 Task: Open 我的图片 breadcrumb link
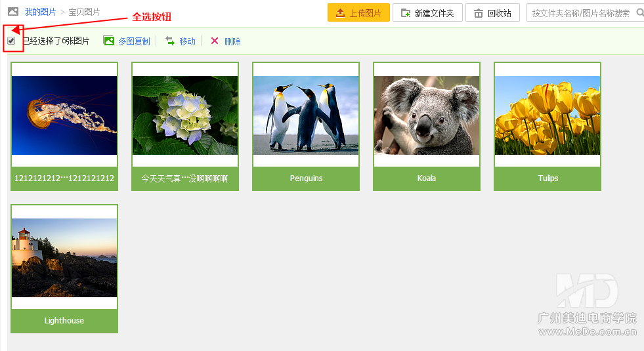pyautogui.click(x=41, y=12)
